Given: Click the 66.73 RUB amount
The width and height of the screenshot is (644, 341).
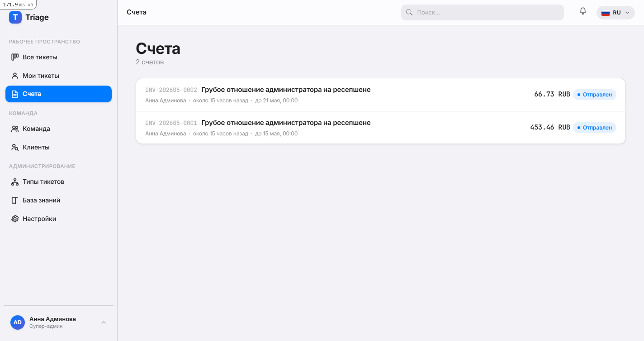Looking at the screenshot, I should point(552,94).
